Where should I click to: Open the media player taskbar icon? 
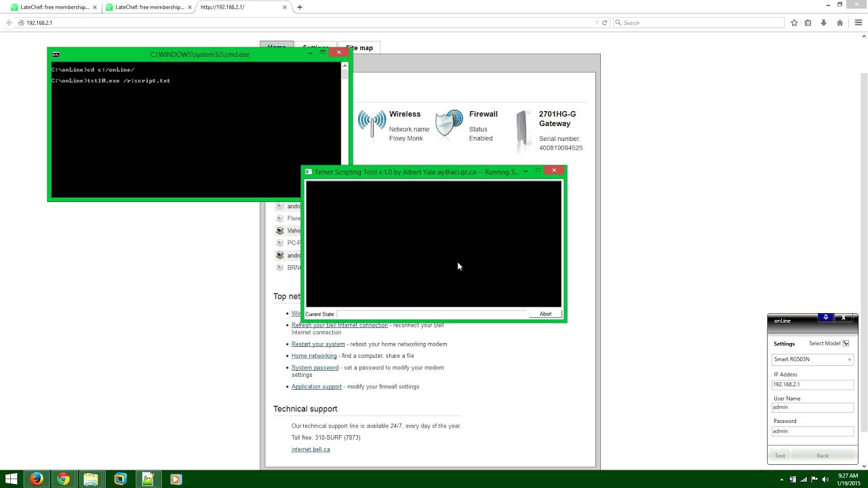click(176, 479)
